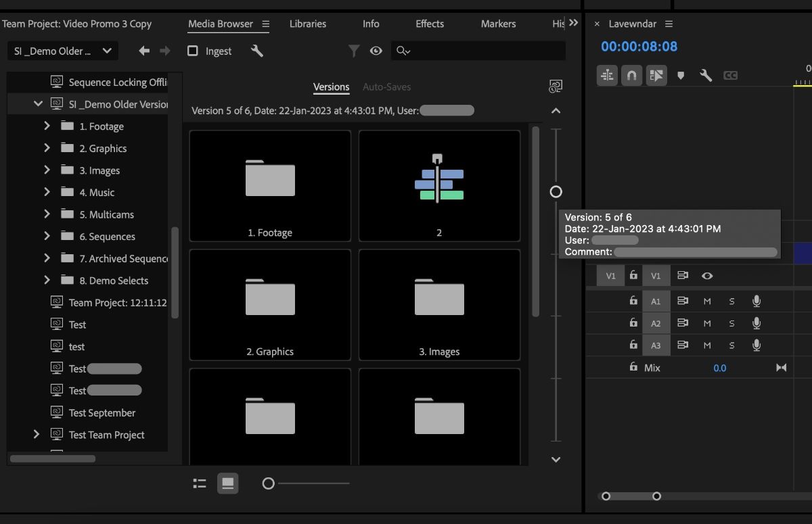
Task: Mute audio track A1
Action: [x=706, y=301]
